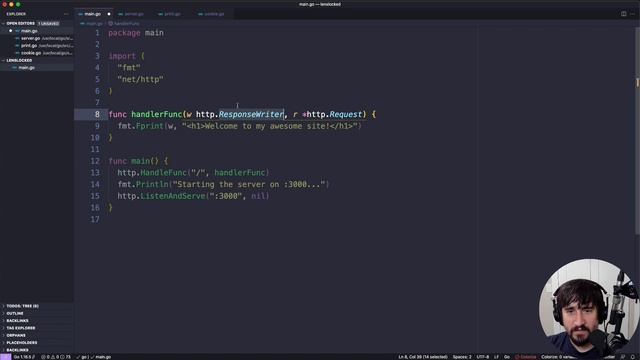Open the errors and warnings counter
This screenshot has height=360, width=640.
[56, 357]
